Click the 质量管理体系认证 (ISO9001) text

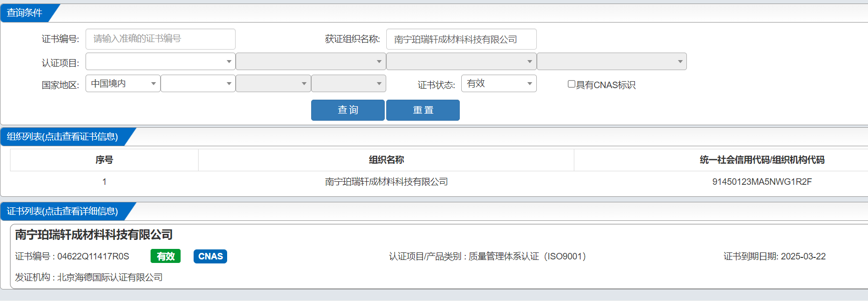point(527,256)
